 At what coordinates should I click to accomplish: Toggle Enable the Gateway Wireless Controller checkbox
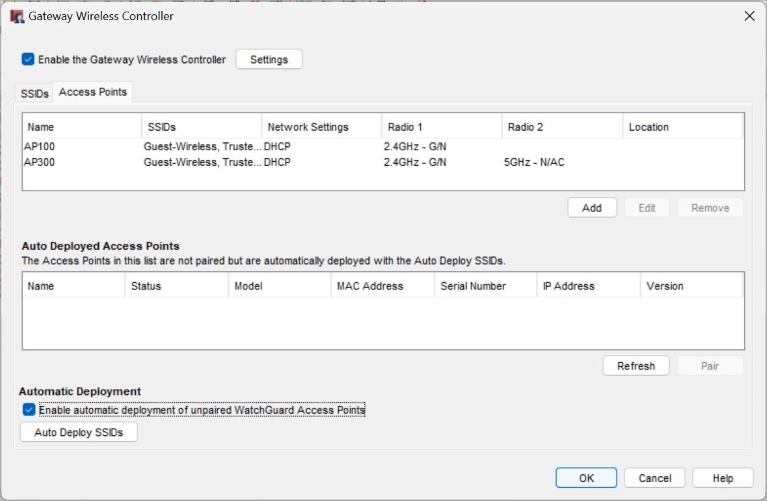click(28, 59)
